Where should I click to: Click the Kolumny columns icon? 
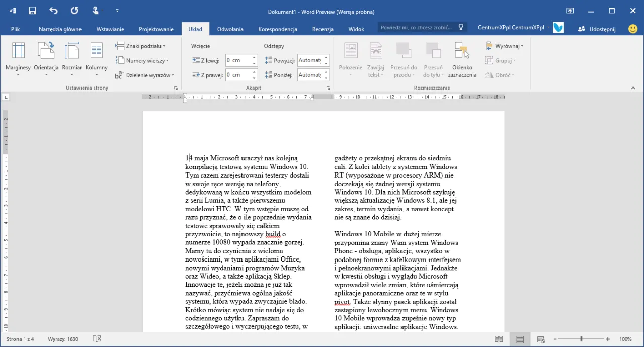(x=96, y=51)
